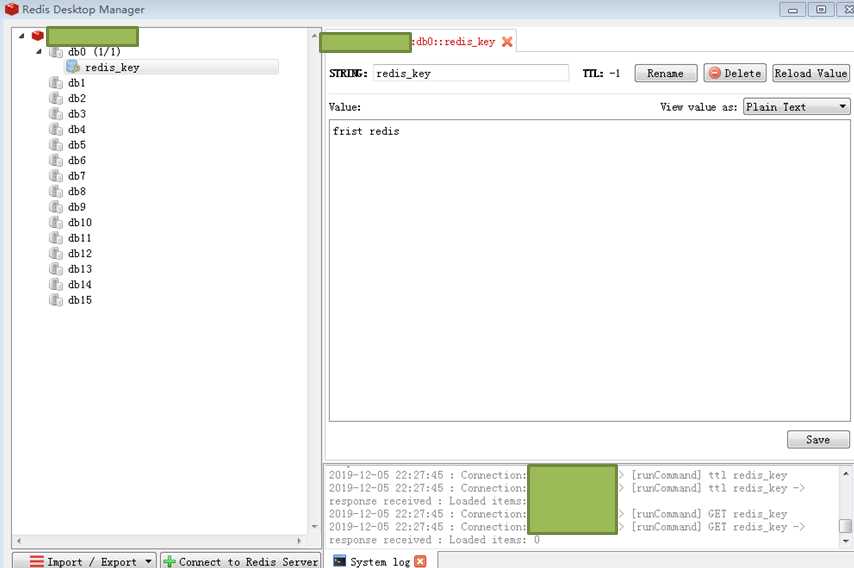Minimize the Redis Desktop Manager window

(x=792, y=9)
